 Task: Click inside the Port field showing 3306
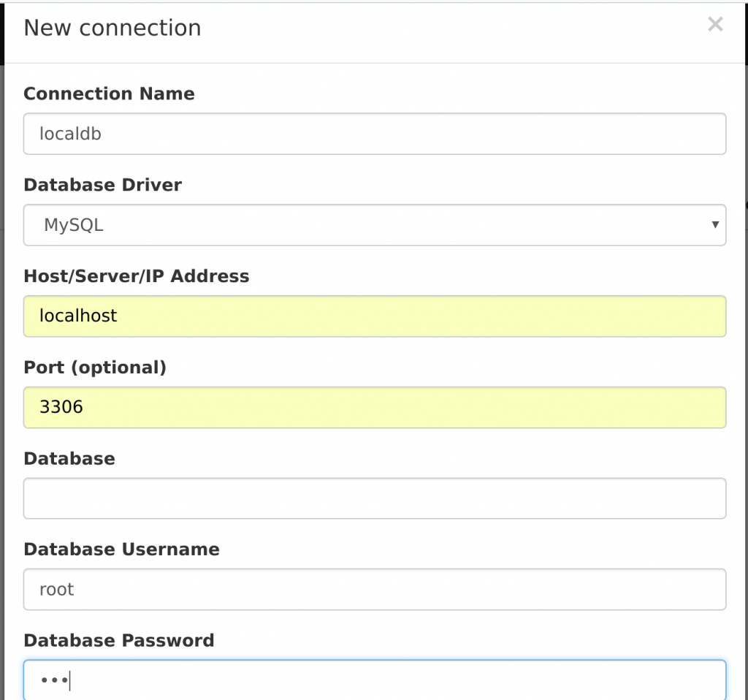pos(374,407)
